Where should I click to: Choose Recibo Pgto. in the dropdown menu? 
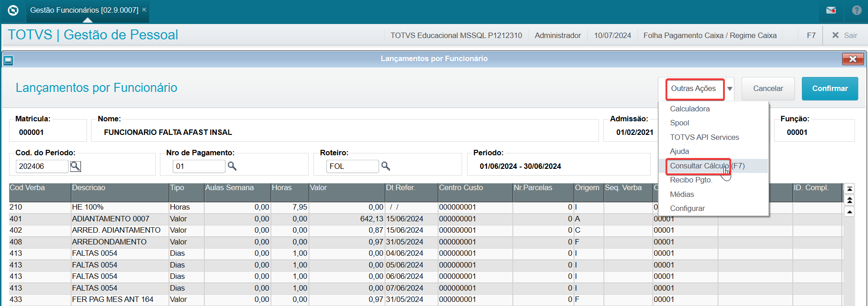(x=691, y=180)
